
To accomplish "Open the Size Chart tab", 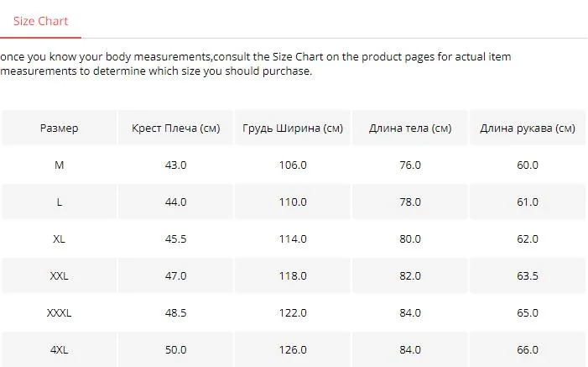I will pyautogui.click(x=40, y=21).
